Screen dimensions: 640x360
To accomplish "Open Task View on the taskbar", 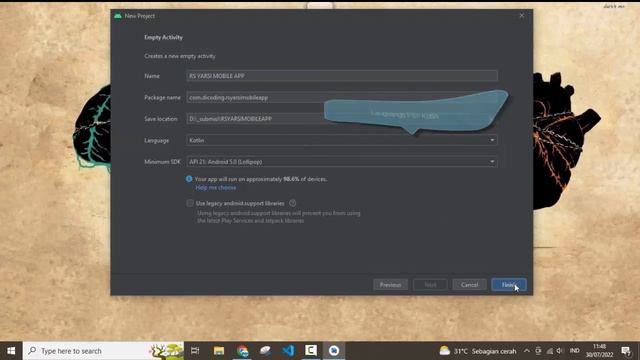I will [195, 351].
